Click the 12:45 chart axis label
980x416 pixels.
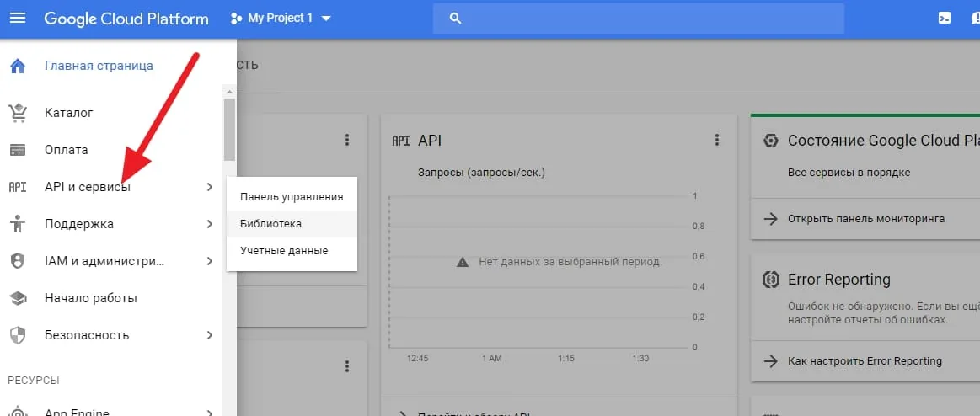(417, 359)
